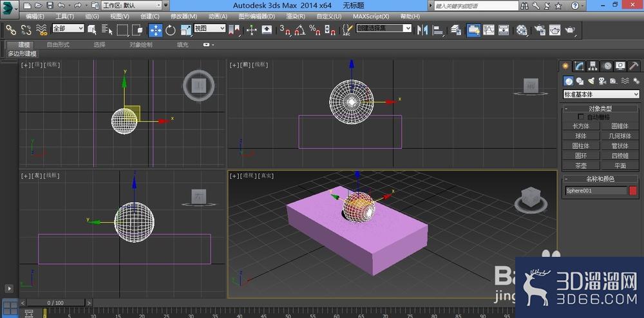Click the Bind to Space Warp icon
Viewport: 644px width, 318px height.
coord(41,30)
